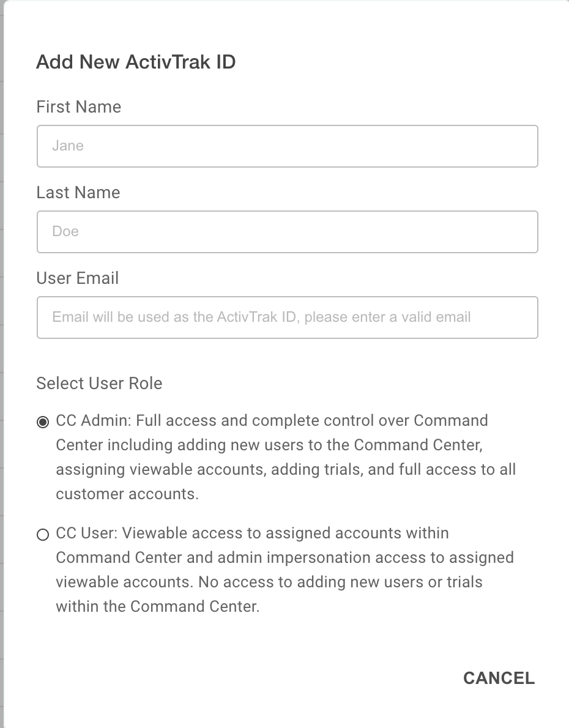Click the CANCEL button
This screenshot has width=569, height=728.
(499, 678)
